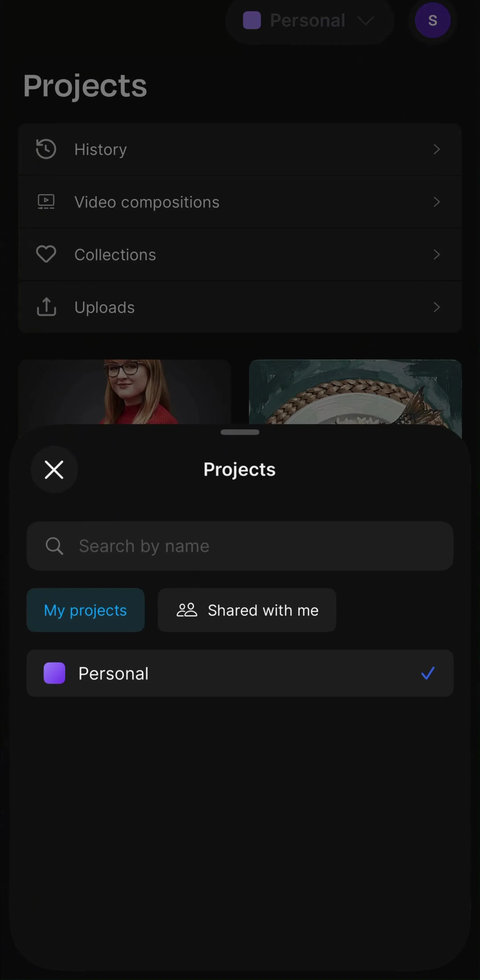Screen dimensions: 480x980
Task: Click the purple square in the workspace selector
Action: (x=252, y=20)
